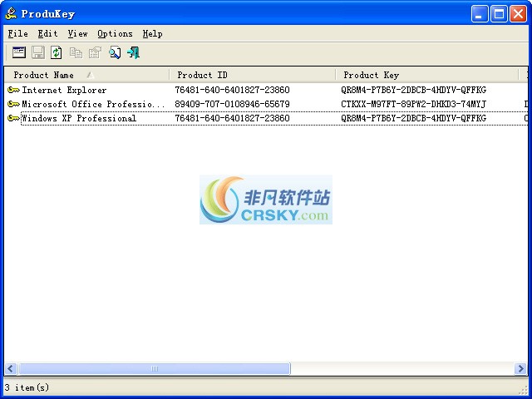The height and width of the screenshot is (399, 532).
Task: Click Internet Explorer's Product Key cell
Action: coord(414,90)
